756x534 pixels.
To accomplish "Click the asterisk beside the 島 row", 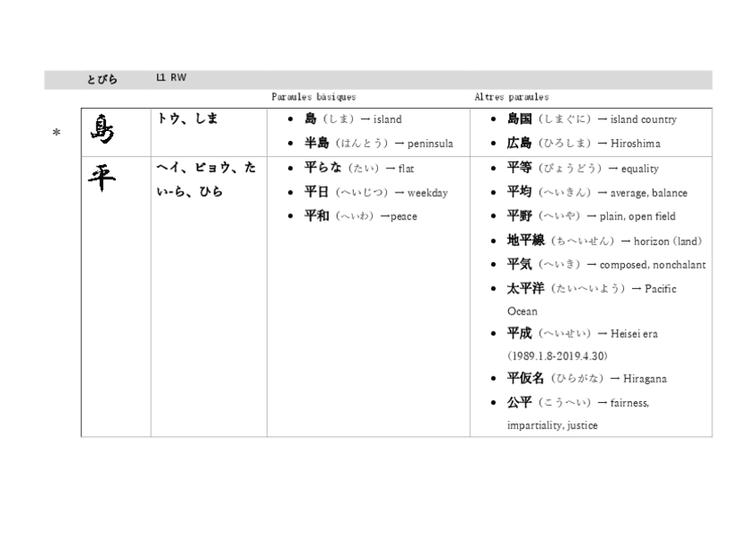I will pos(57,133).
